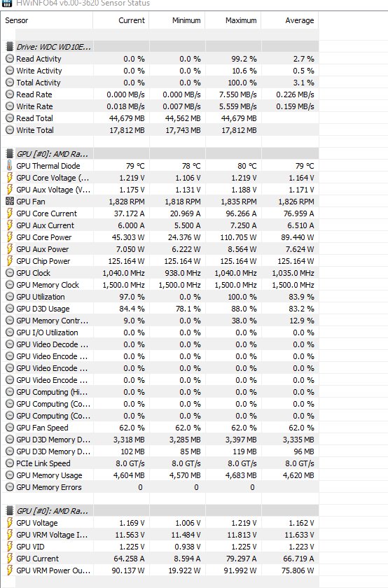Click the Average column header
The width and height of the screenshot is (388, 588).
point(300,20)
